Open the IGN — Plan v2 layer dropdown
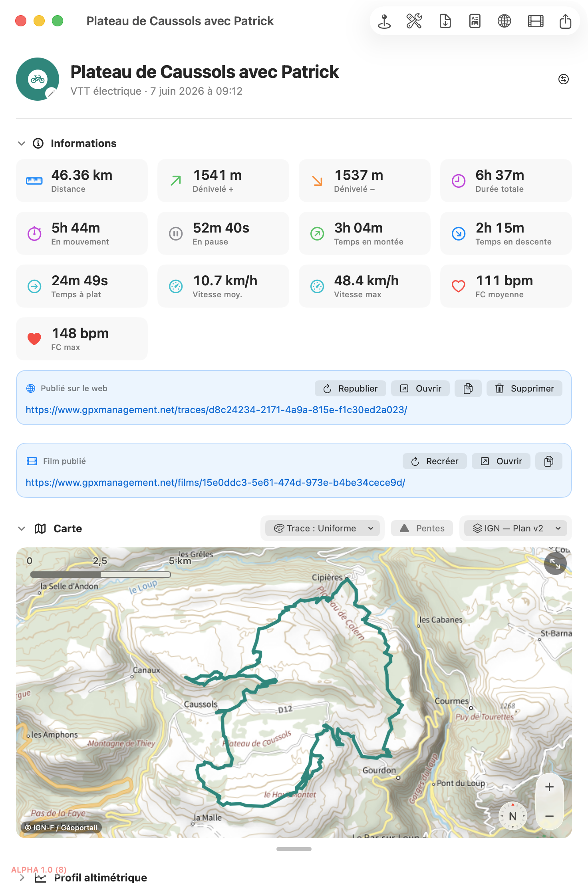Screen dimensions: 588x883 coord(516,528)
